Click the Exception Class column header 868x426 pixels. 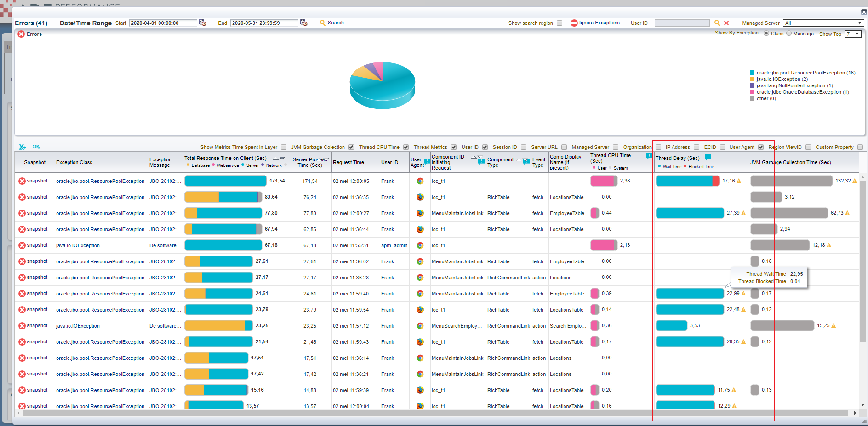coord(74,162)
